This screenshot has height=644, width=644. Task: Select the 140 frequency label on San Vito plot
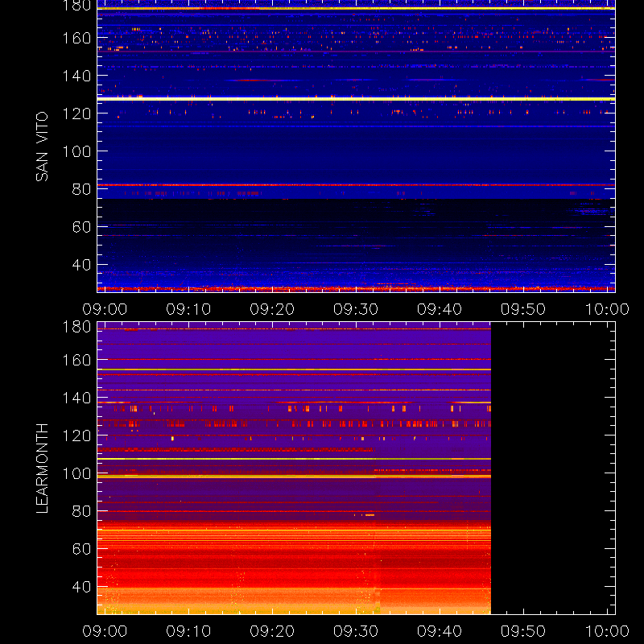[x=76, y=76]
